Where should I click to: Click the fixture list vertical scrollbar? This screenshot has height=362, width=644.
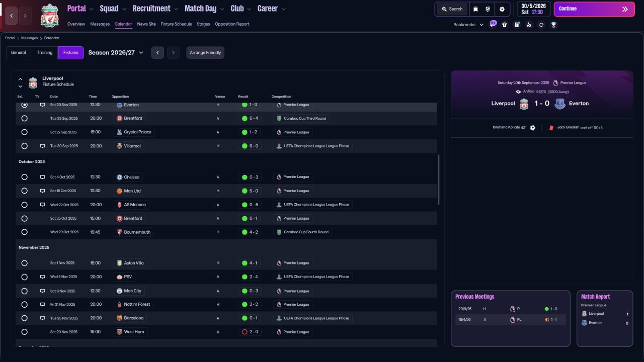point(439,179)
